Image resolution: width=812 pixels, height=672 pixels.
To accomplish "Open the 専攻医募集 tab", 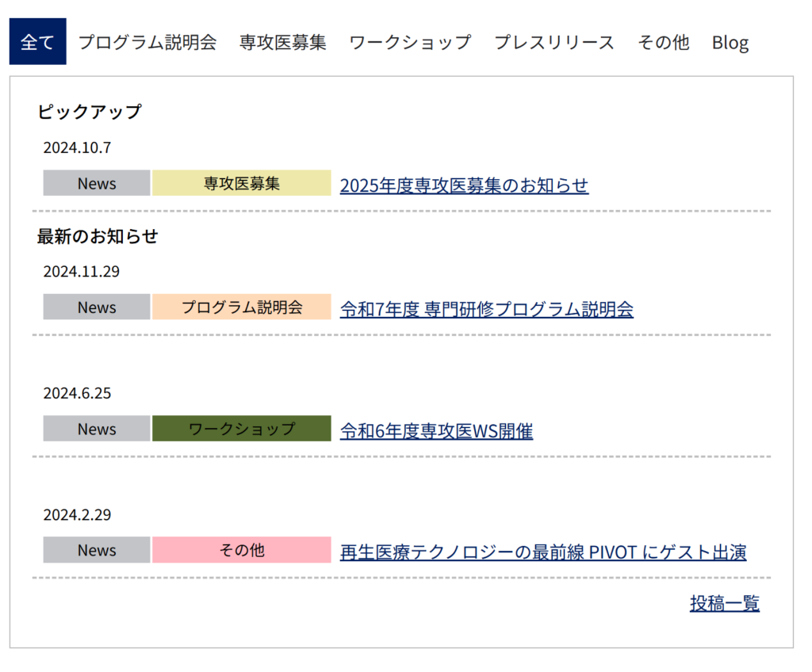I will point(282,42).
